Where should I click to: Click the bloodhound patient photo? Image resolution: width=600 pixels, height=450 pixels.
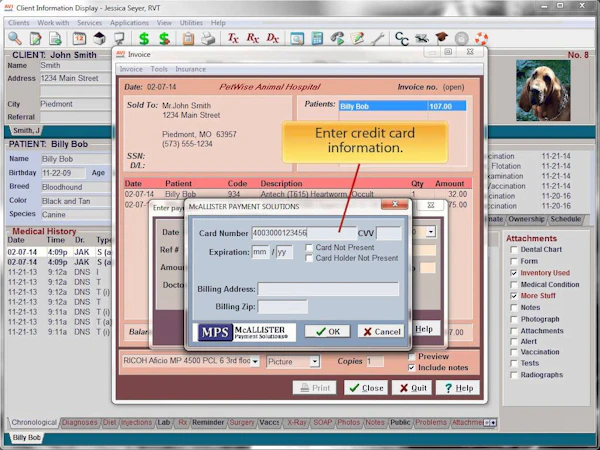(x=543, y=90)
